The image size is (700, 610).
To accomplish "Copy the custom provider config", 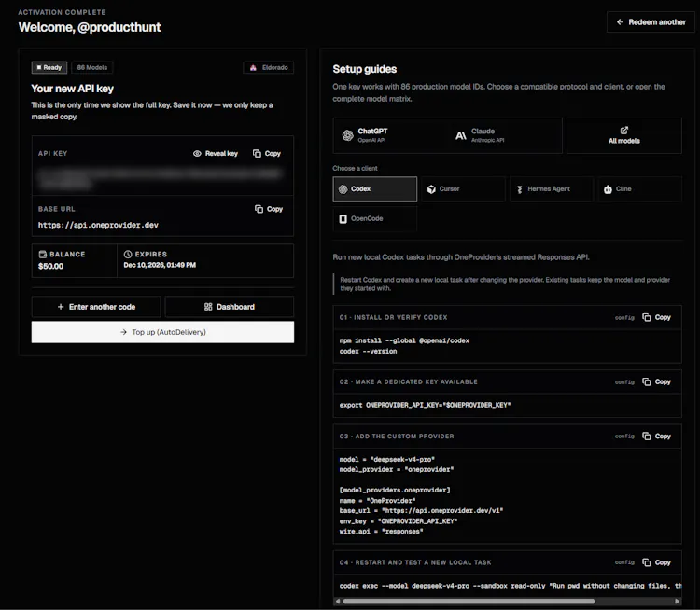I will pos(656,436).
